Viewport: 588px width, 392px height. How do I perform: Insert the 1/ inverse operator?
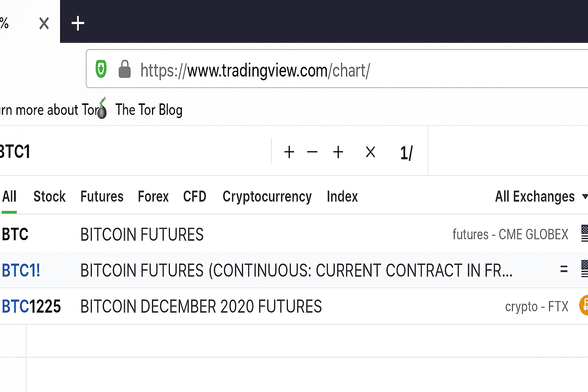coord(406,153)
